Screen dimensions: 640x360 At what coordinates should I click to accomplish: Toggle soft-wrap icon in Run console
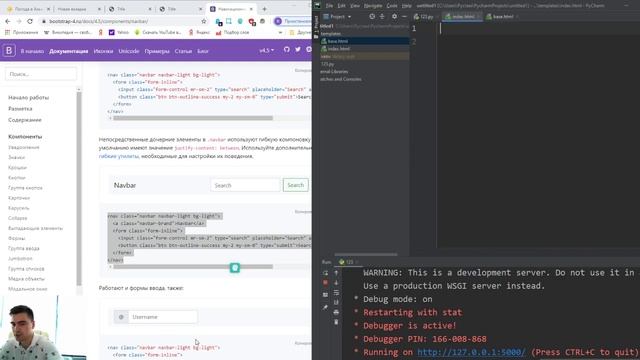pos(336,292)
